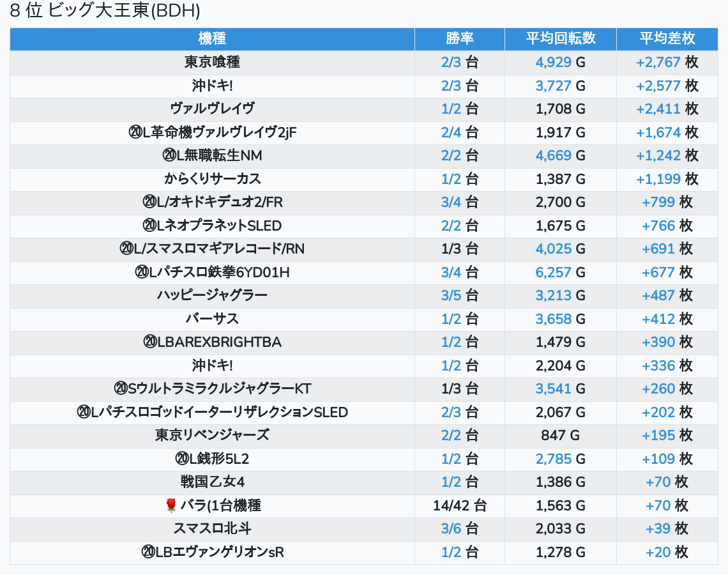The image size is (728, 575).
Task: Open the +1,199 difference link for からくりサーカス
Action: click(x=658, y=179)
